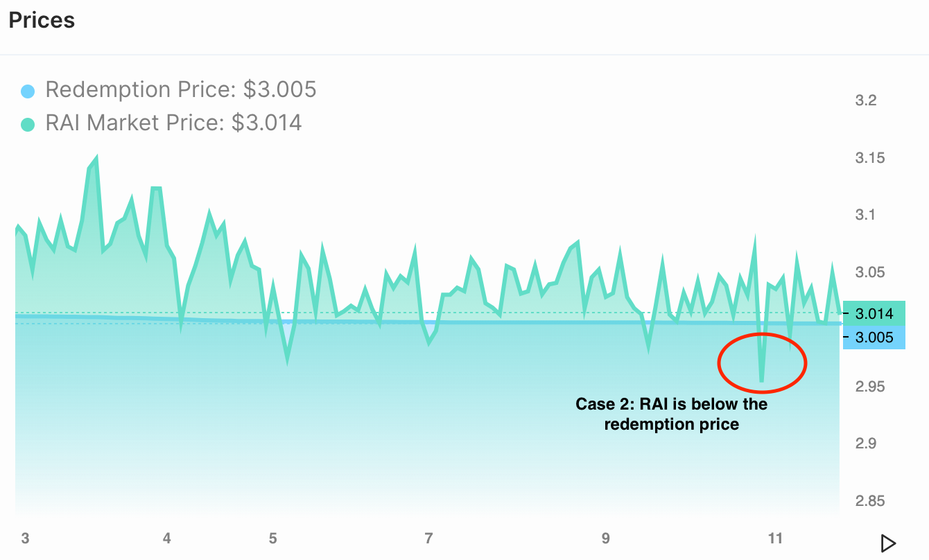929x560 pixels.
Task: Click the green RAI Market Price legend dot
Action: pos(28,124)
